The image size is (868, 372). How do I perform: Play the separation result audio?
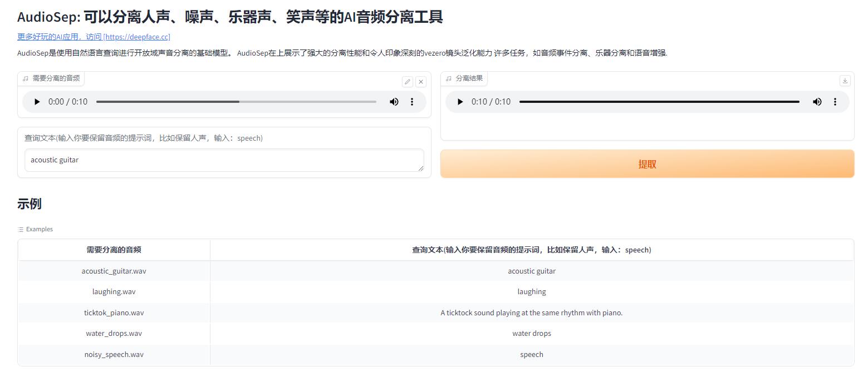pos(460,102)
